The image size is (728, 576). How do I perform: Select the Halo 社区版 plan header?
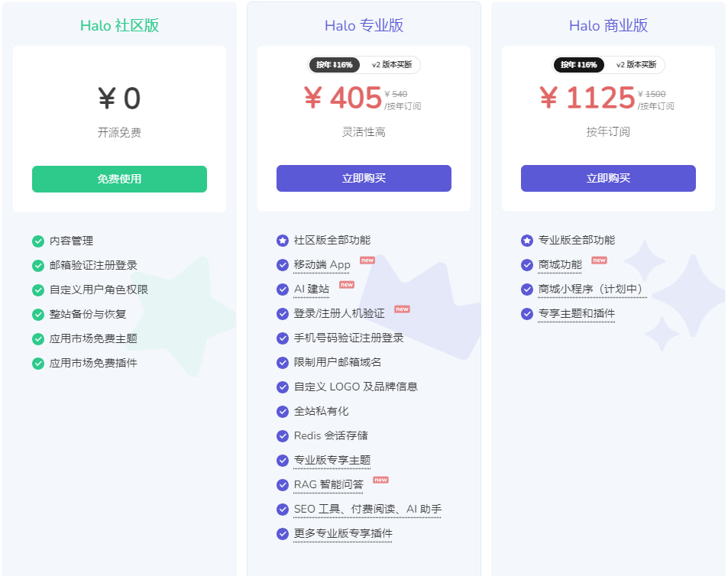click(119, 25)
